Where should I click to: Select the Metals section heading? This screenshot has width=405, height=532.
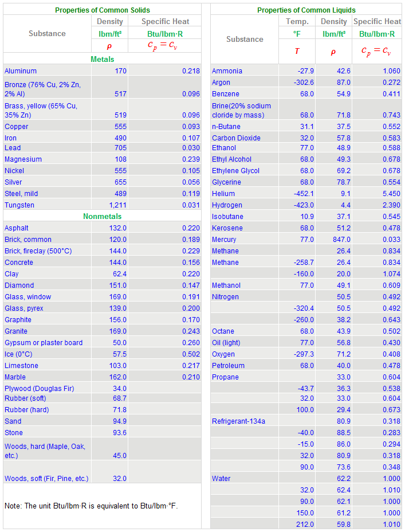[x=103, y=59]
